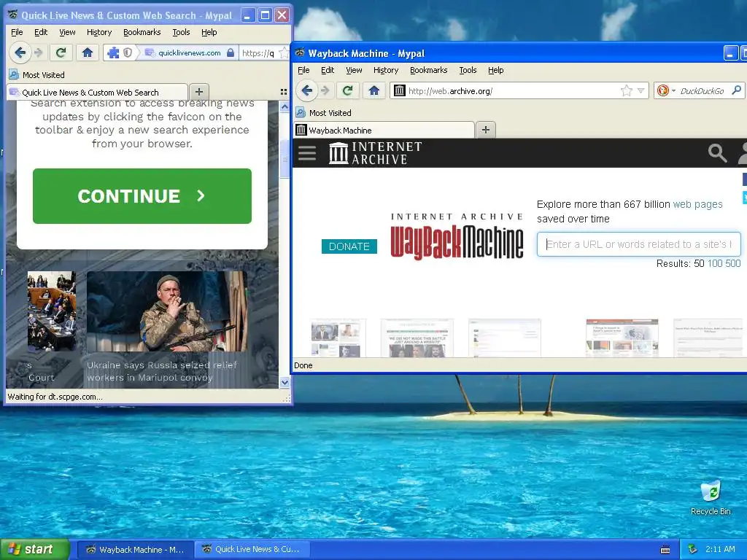Click Recycle Bin desktop icon
Viewport: 747px width, 560px height.
click(x=711, y=498)
